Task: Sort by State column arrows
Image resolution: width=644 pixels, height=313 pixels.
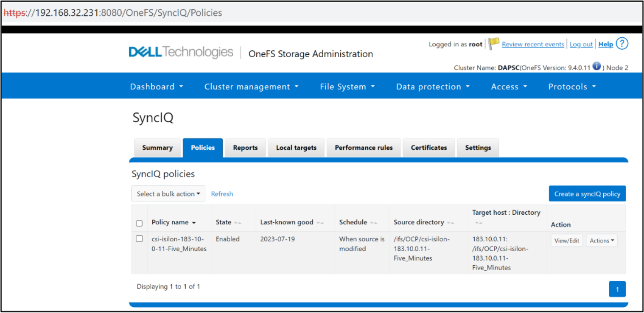Action: click(x=237, y=223)
